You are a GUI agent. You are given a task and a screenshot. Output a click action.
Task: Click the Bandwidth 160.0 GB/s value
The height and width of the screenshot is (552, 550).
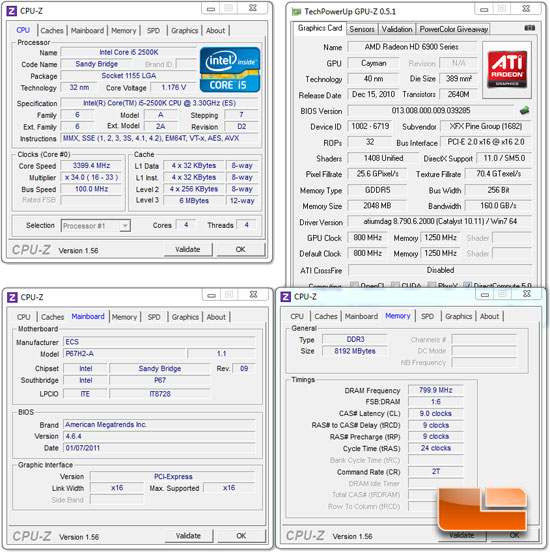498,205
